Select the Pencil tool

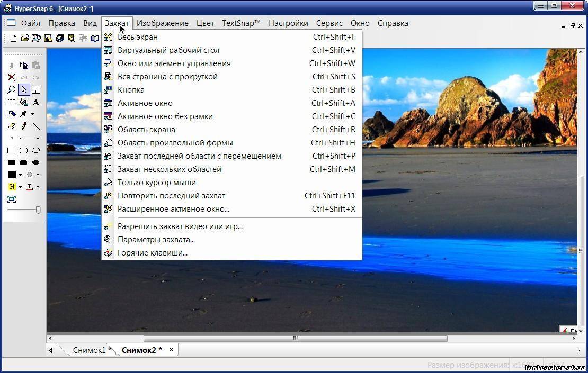[24, 126]
